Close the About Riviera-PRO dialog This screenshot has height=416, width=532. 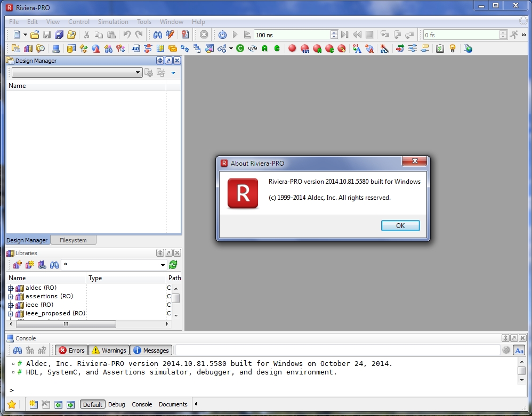point(414,161)
